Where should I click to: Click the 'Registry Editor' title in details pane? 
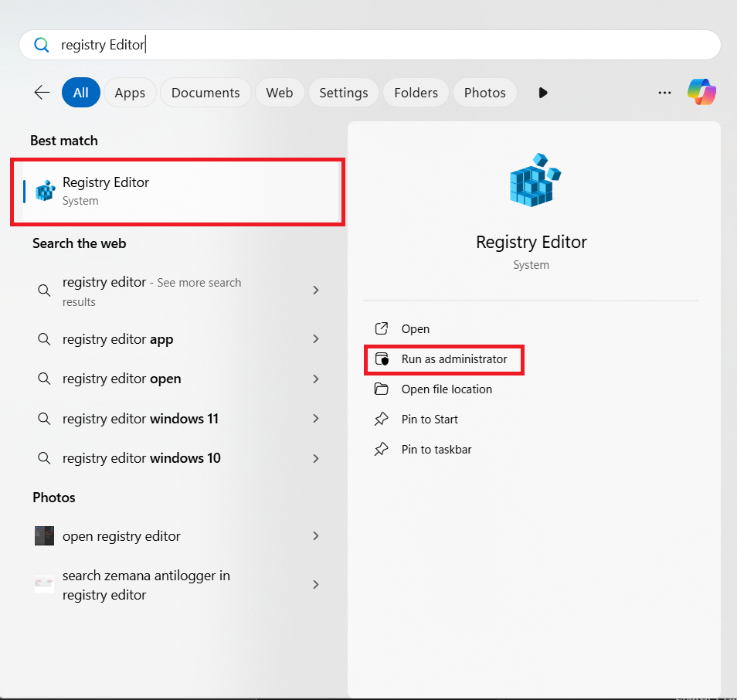click(532, 243)
